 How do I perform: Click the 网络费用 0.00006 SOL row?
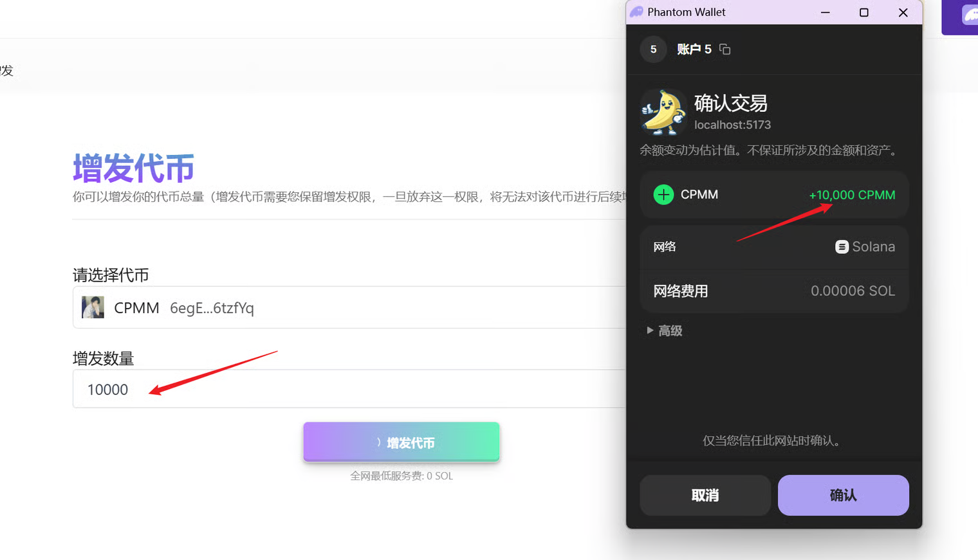click(x=773, y=291)
